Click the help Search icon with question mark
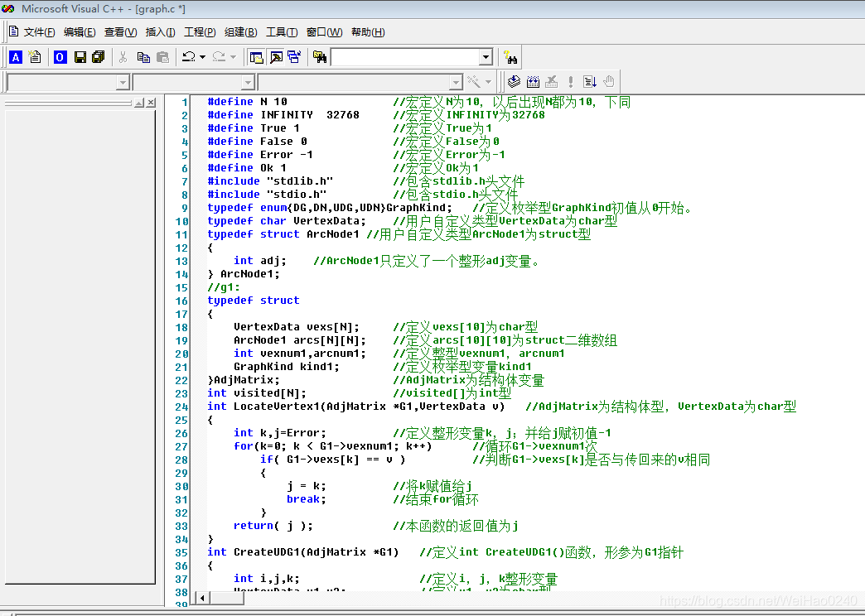Screen dimensions: 865x616 [510, 57]
